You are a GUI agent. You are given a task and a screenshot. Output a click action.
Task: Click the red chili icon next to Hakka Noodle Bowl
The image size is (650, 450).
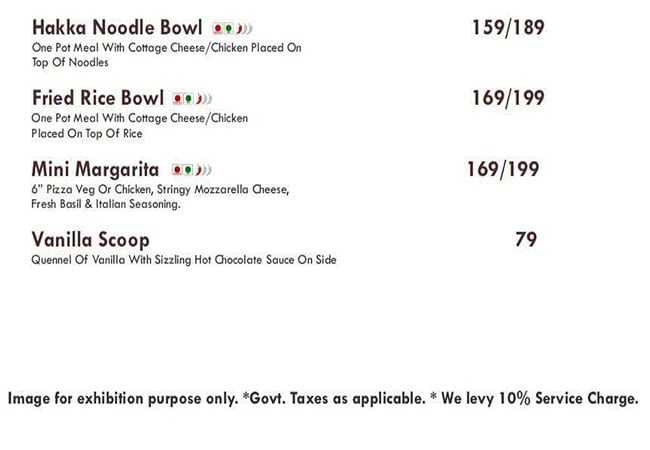(x=238, y=28)
